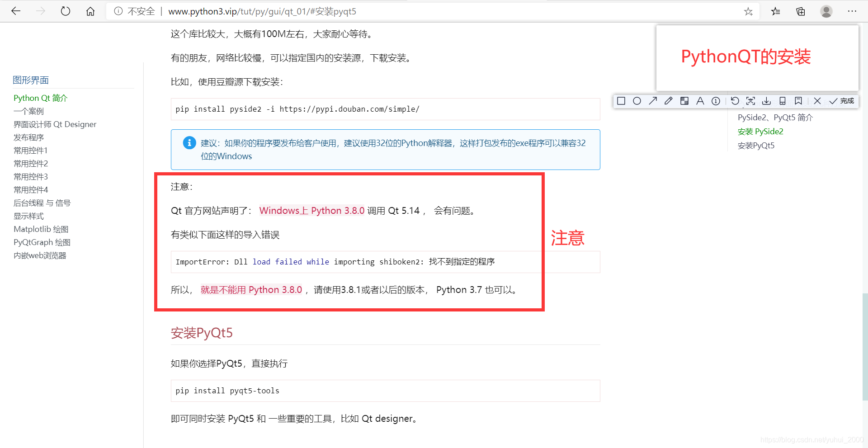The width and height of the screenshot is (868, 448).
Task: Pick the arrow drawing tool
Action: pos(653,101)
